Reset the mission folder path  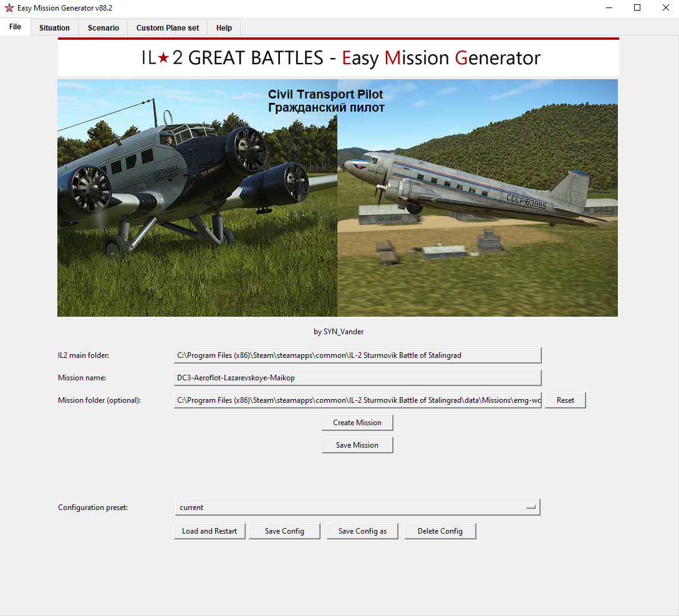[565, 400]
